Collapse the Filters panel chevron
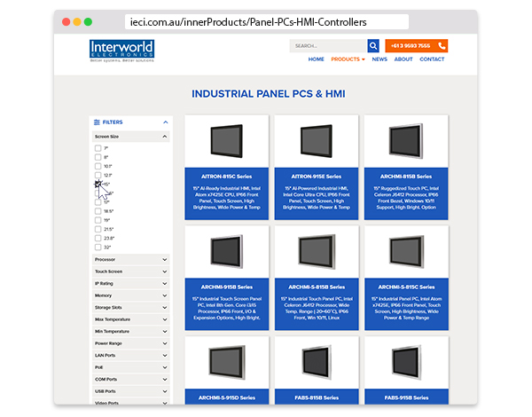 165,122
